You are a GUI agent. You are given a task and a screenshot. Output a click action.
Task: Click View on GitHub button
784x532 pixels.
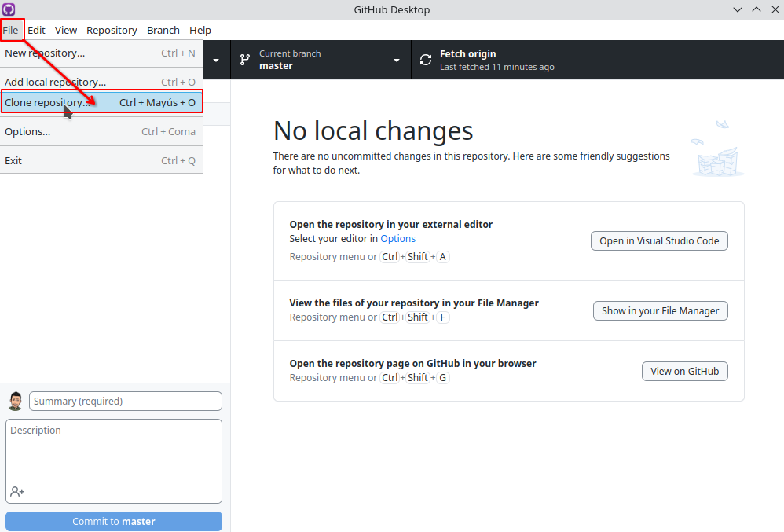[x=684, y=371]
